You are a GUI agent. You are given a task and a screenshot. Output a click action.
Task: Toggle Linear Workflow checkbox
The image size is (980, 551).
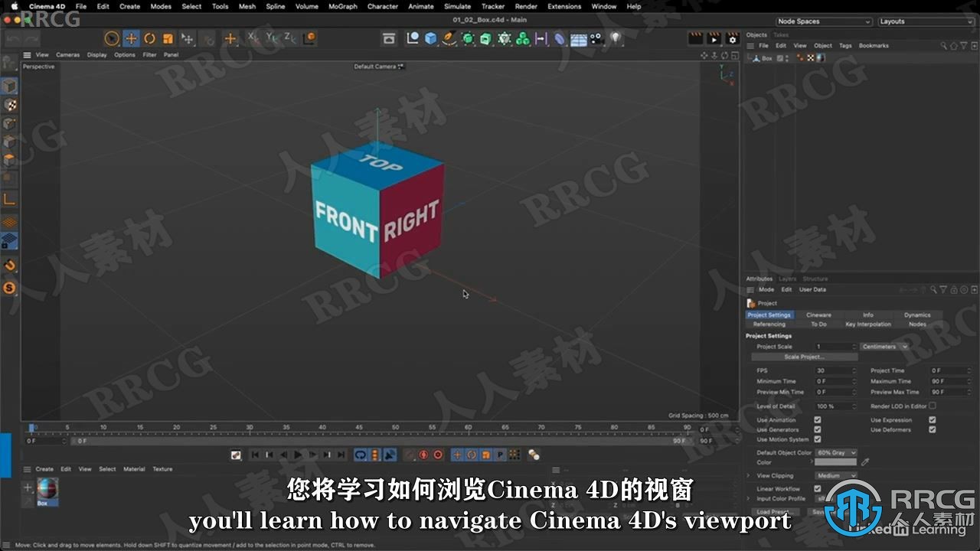pyautogui.click(x=818, y=488)
